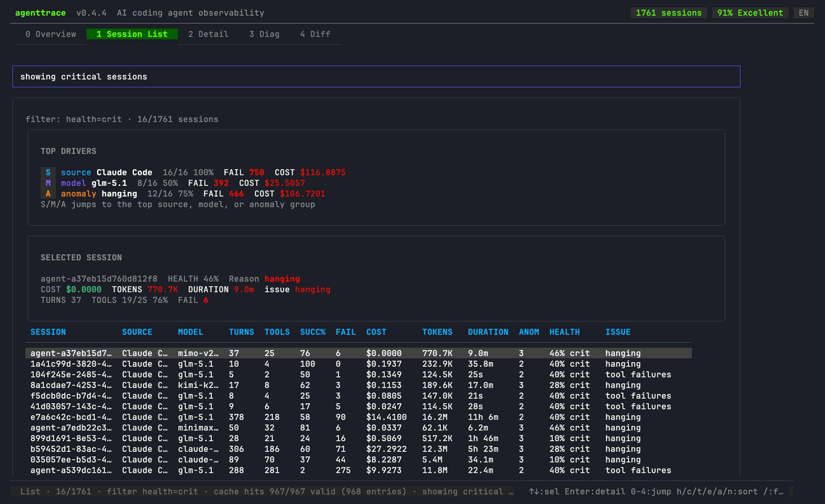Click the 275 fail count cell
Viewport: 825px width, 504px height.
tap(343, 470)
